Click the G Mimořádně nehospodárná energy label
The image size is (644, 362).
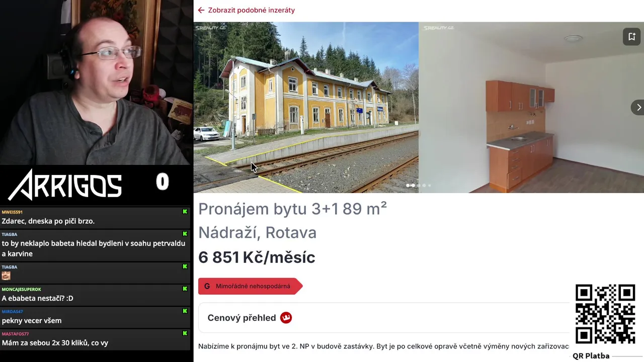tap(250, 286)
